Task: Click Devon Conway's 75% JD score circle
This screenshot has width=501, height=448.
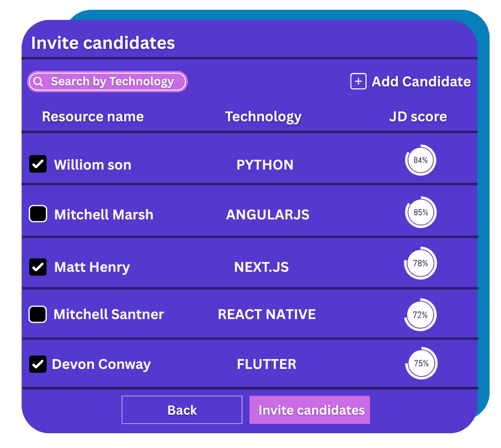Action: coord(421,363)
